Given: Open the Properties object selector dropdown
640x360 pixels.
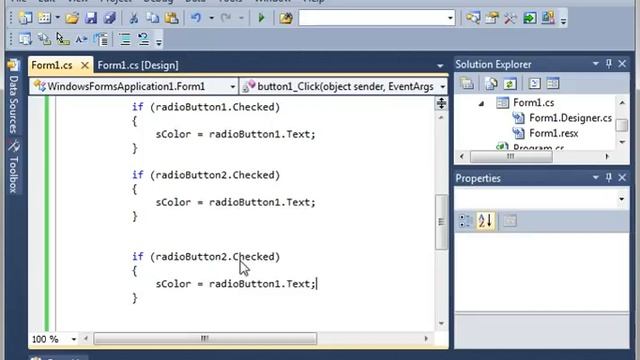Looking at the screenshot, I should [x=621, y=199].
